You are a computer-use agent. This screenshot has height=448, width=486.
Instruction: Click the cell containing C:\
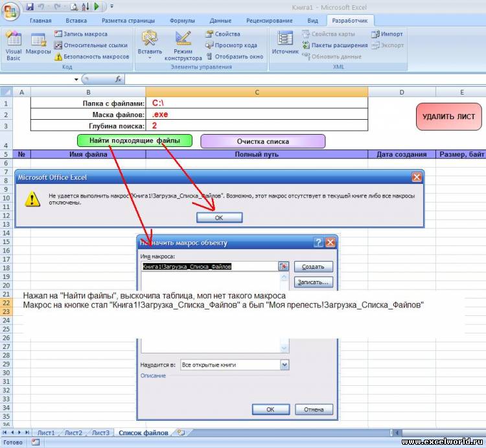[x=257, y=103]
